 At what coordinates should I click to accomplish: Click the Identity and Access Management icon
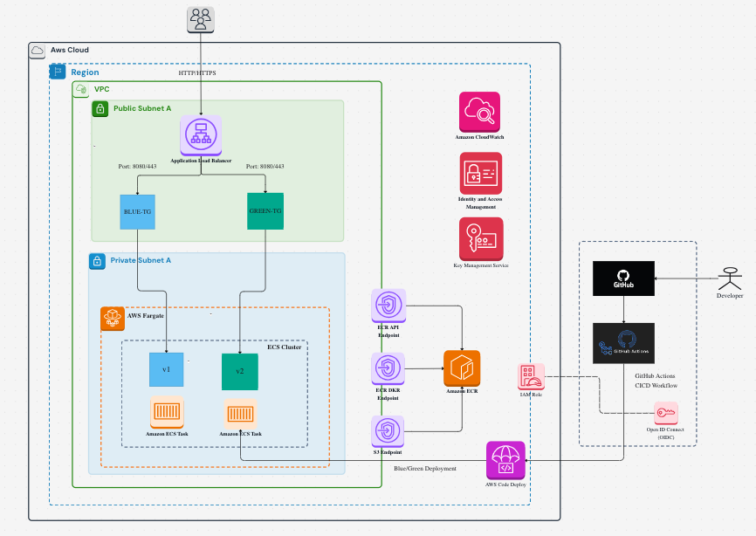(481, 174)
